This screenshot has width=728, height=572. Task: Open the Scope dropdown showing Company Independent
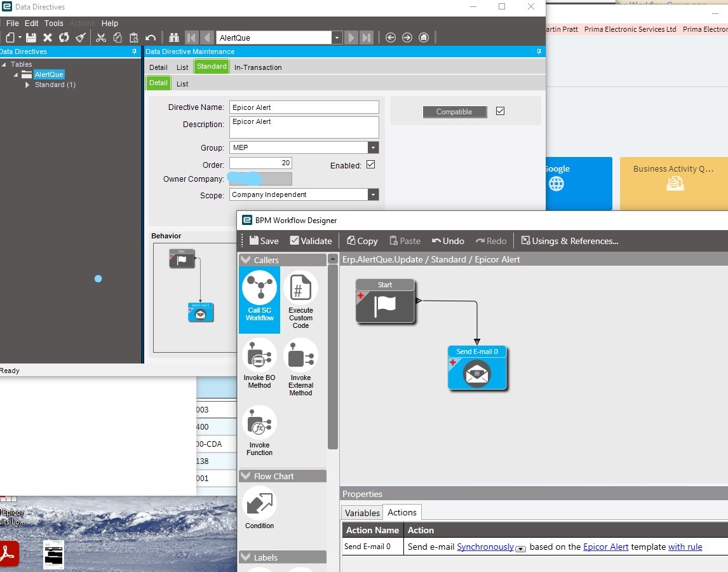pos(374,194)
